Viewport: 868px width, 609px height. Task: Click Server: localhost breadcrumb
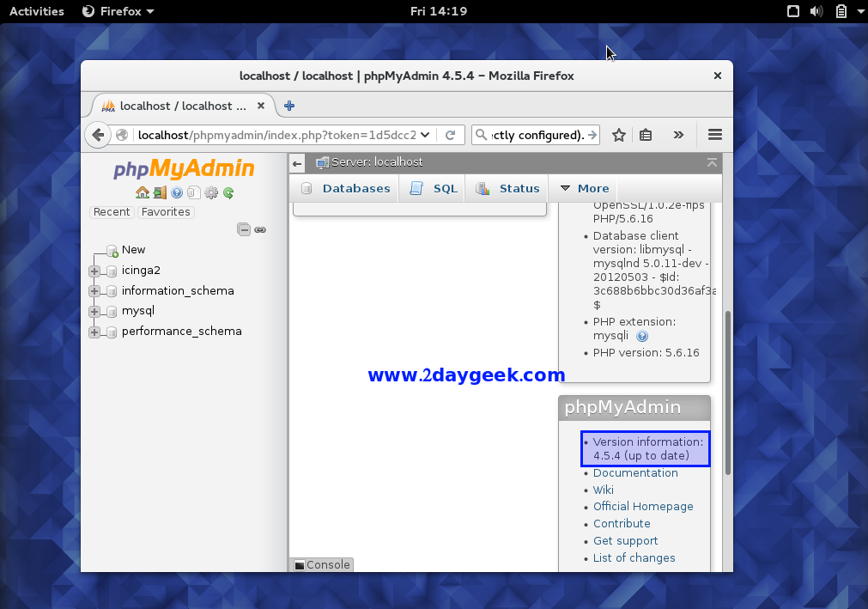[x=376, y=162]
